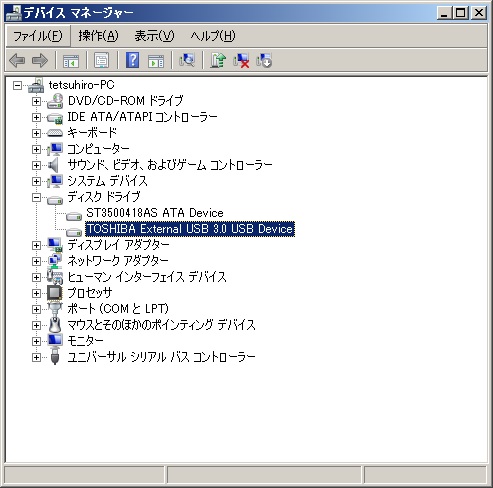Click the ポート (COM と LPT) icon

(x=55, y=309)
